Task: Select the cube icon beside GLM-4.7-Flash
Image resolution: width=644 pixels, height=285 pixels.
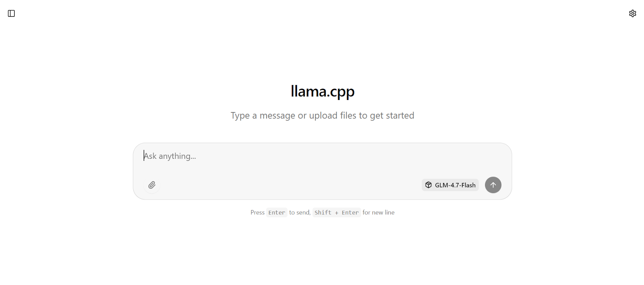Action: click(x=428, y=185)
